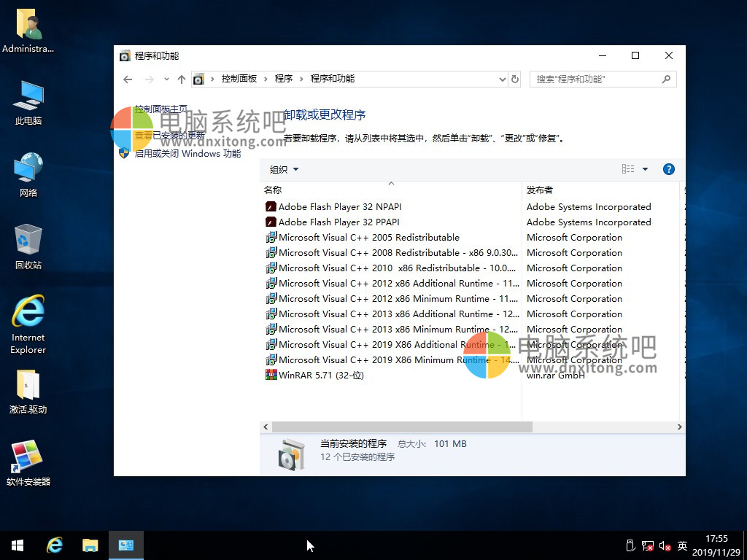Click the 搜索"程序和功能" search field
747x560 pixels.
(x=597, y=79)
